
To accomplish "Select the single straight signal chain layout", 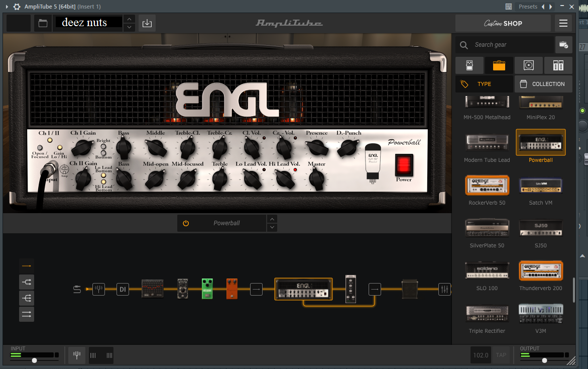I will click(x=27, y=266).
